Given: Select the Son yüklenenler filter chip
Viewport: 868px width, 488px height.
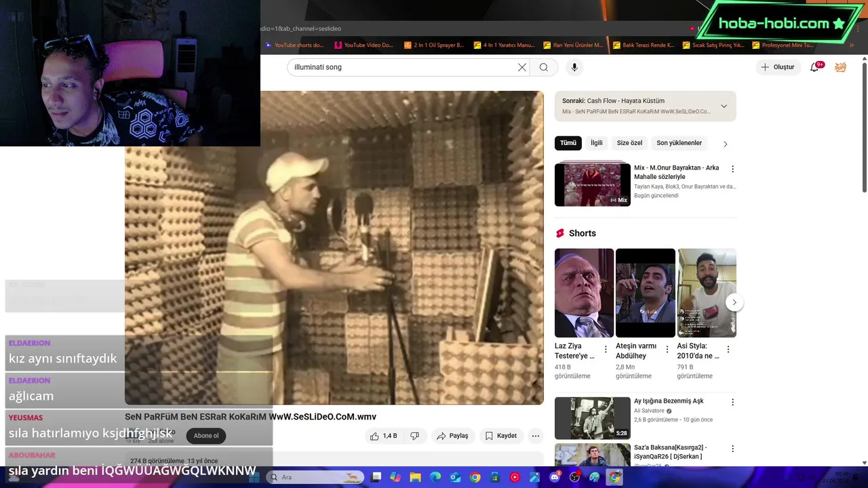Looking at the screenshot, I should (679, 143).
